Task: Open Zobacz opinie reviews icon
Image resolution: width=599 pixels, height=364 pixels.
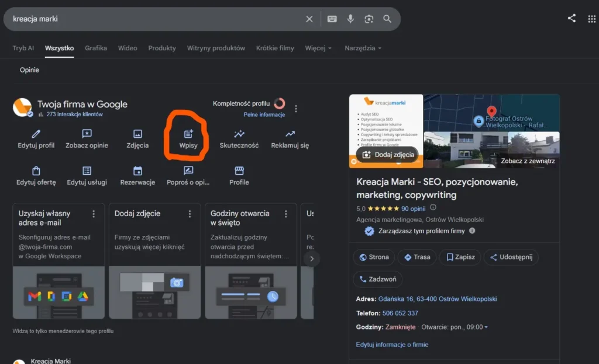Action: 87,134
